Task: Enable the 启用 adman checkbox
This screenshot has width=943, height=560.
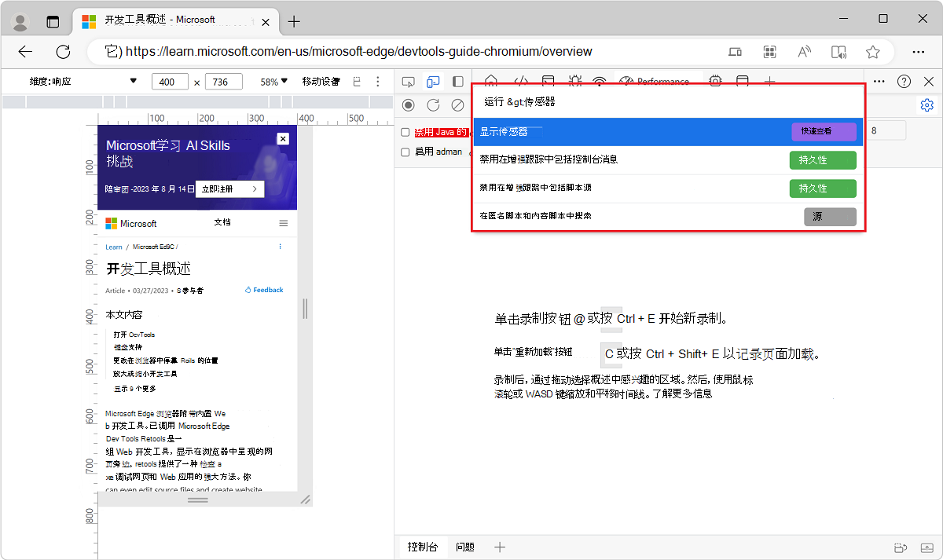Action: point(407,152)
